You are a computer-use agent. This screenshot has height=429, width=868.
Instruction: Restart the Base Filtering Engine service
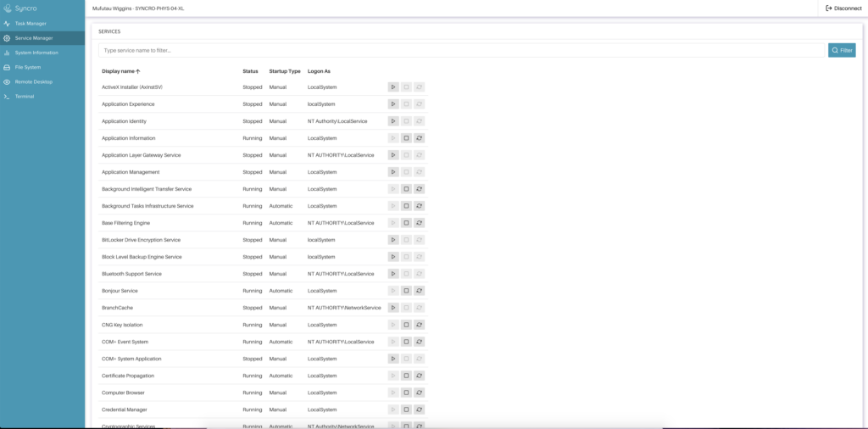click(419, 223)
